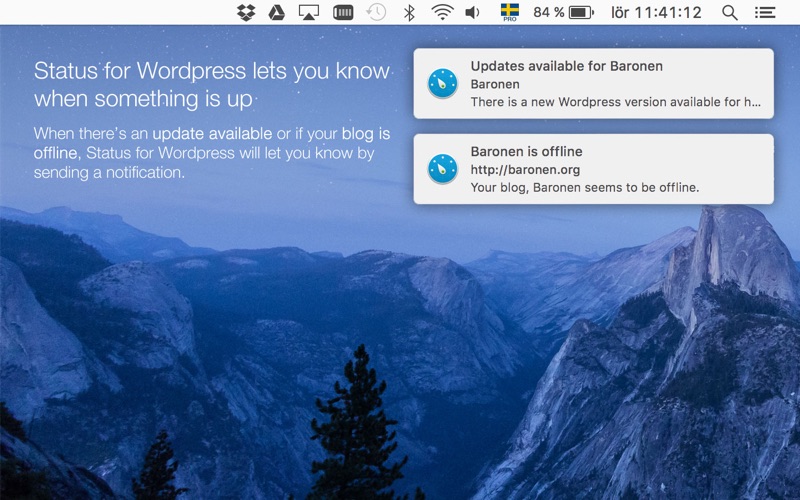The image size is (800, 500).
Task: Open the Time Machine menu bar icon
Action: click(376, 12)
